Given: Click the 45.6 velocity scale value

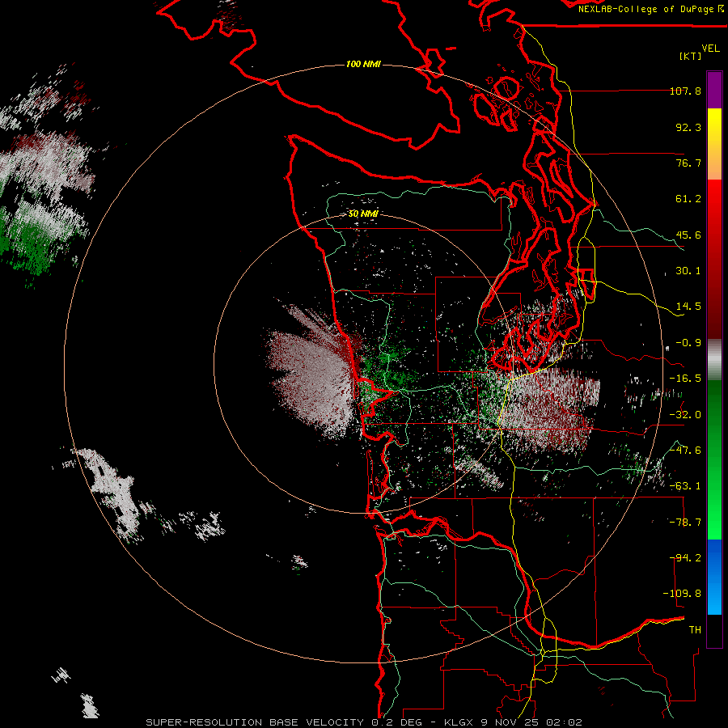Looking at the screenshot, I should [688, 235].
